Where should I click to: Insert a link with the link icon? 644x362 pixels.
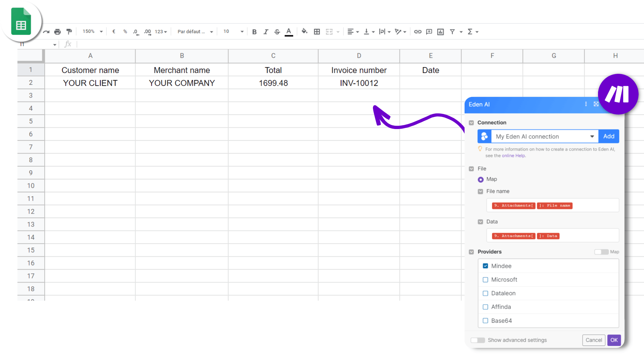point(418,32)
